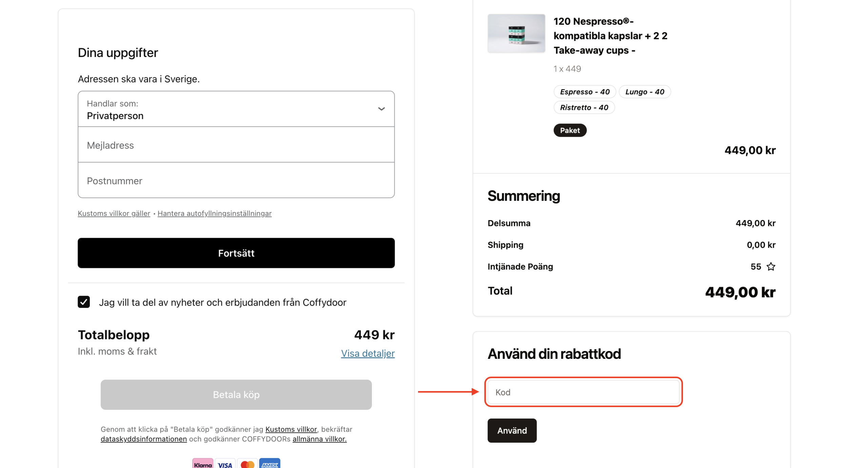
Task: Click the Kod discount code field
Action: click(583, 392)
